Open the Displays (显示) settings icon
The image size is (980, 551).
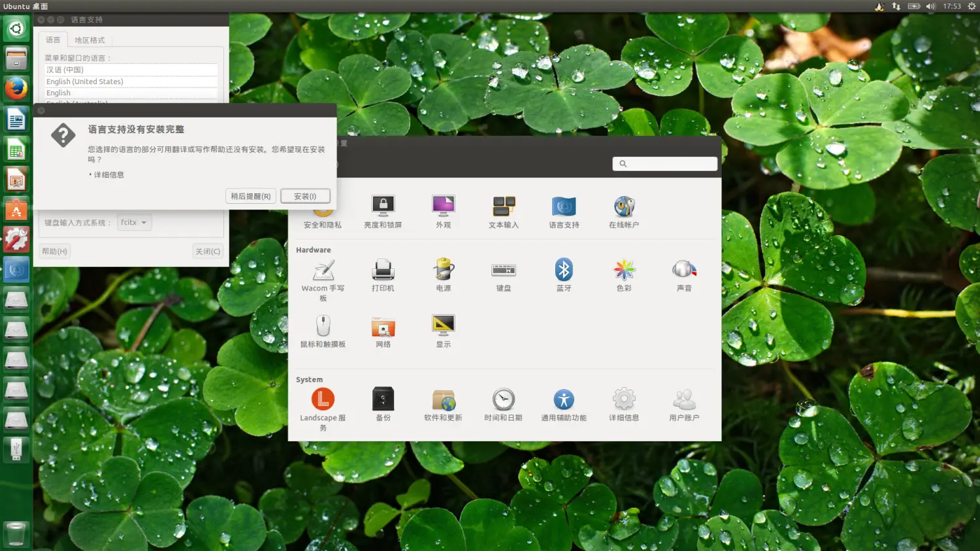(x=443, y=326)
